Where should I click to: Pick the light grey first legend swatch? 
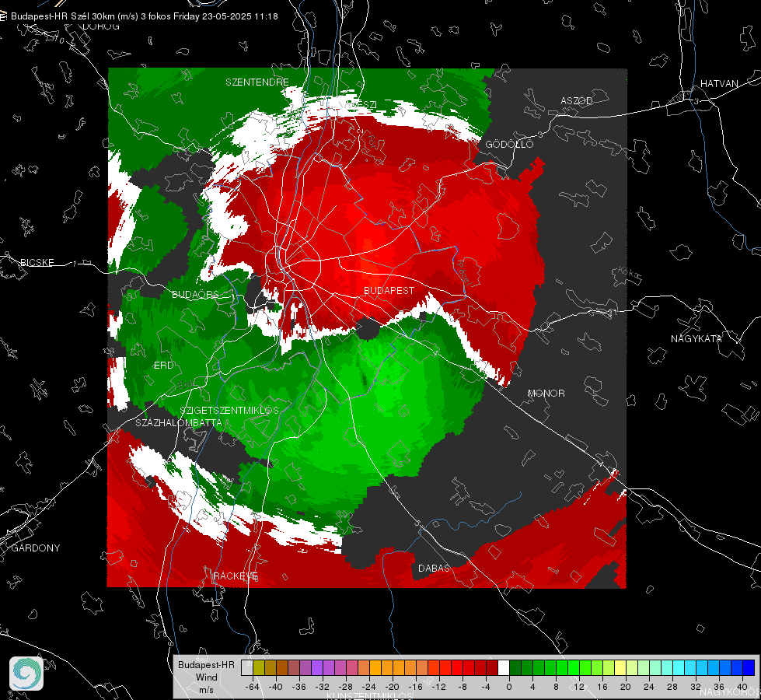(x=247, y=667)
